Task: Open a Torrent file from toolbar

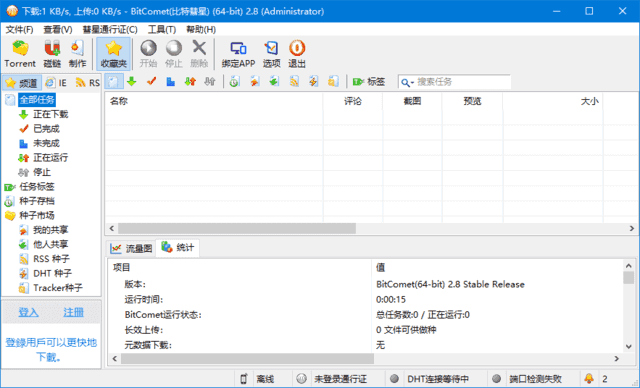Action: coord(20,53)
